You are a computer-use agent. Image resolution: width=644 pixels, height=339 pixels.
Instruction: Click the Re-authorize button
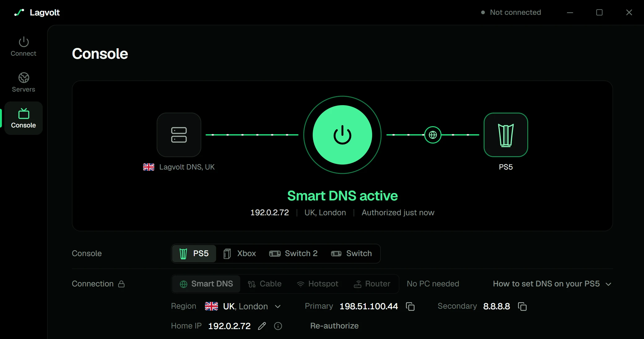(334, 326)
